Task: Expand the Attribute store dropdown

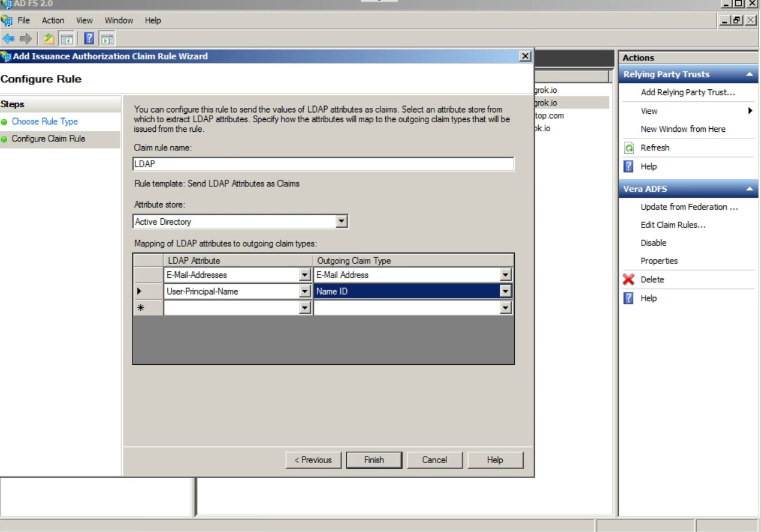Action: 342,222
